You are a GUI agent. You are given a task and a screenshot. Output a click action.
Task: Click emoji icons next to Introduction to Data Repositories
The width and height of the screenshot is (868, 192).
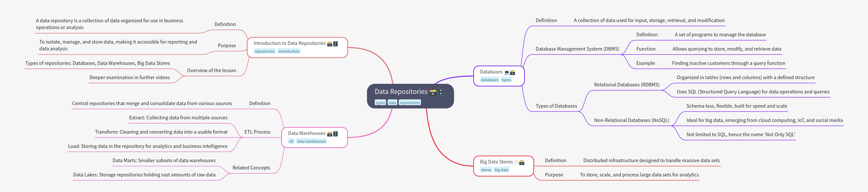(333, 44)
